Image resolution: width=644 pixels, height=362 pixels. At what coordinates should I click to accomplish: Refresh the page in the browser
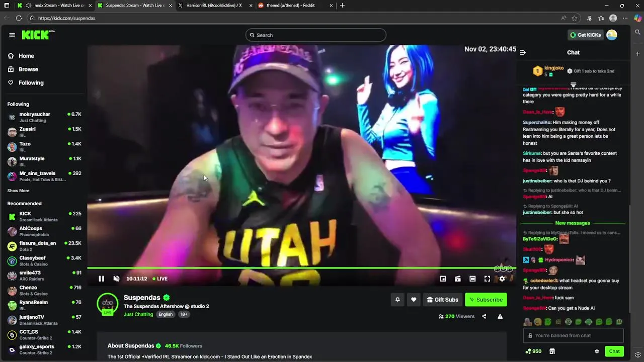[x=19, y=18]
